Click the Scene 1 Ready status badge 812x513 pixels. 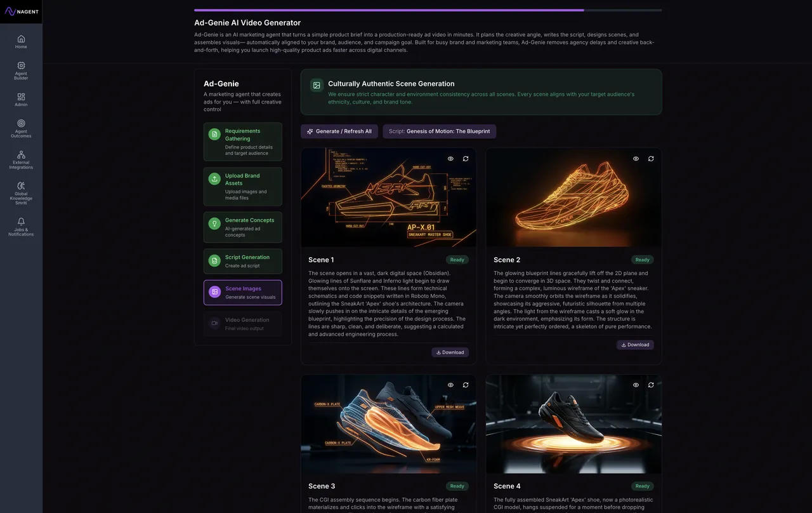click(457, 260)
